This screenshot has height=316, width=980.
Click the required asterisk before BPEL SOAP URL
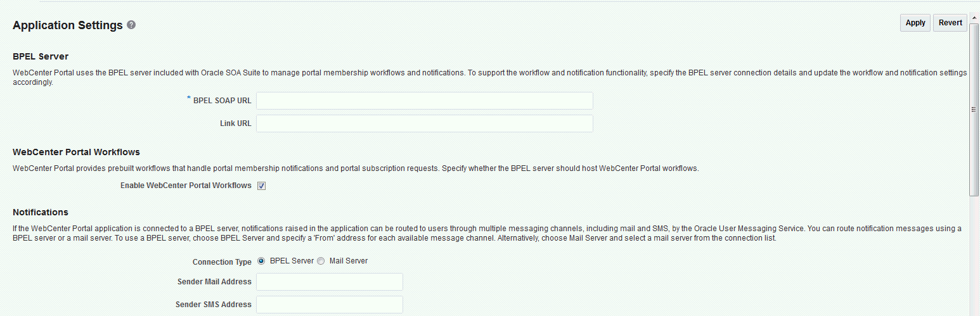pos(189,99)
